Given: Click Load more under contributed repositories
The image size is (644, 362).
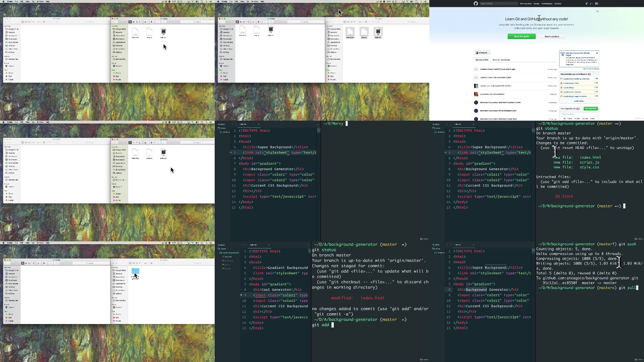Looking at the screenshot, I should pyautogui.click(x=579, y=101).
